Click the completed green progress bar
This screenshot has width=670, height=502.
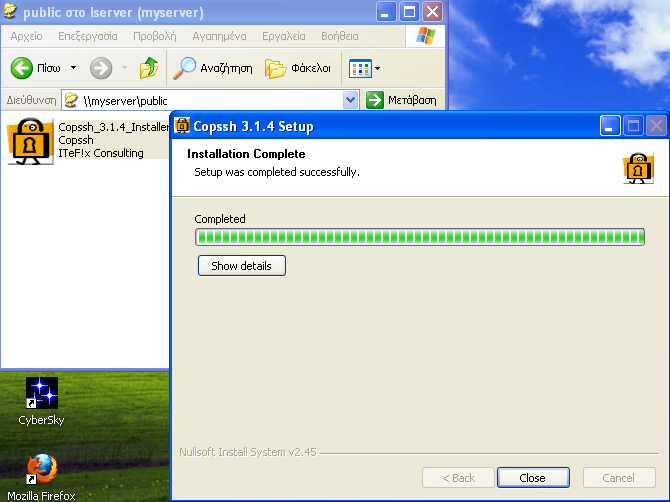tap(420, 237)
